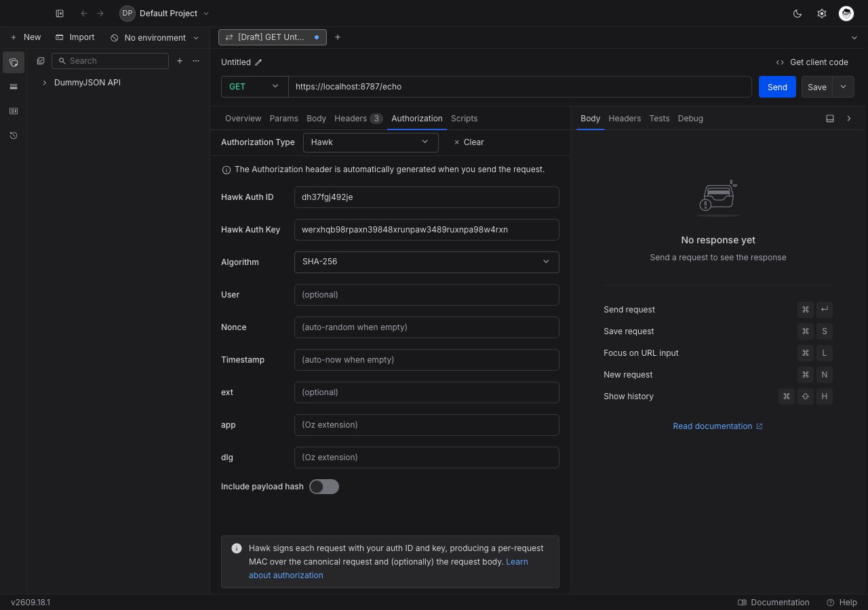868x610 pixels.
Task: Open the third left sidebar icon
Action: point(14,111)
